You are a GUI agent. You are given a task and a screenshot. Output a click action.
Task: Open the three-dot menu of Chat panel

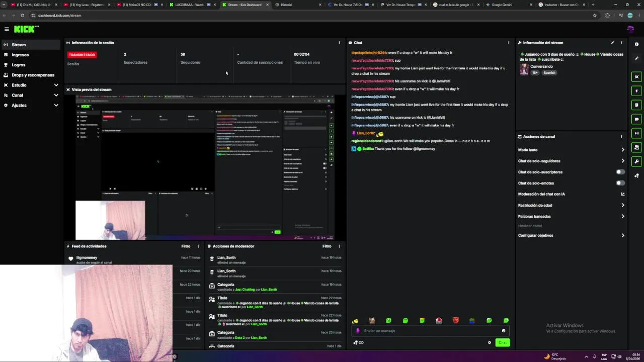coord(509,43)
